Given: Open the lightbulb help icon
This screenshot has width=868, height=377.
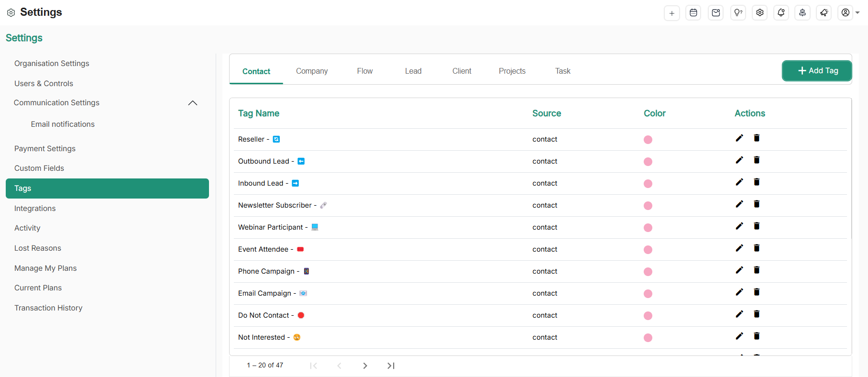Looking at the screenshot, I should point(738,13).
